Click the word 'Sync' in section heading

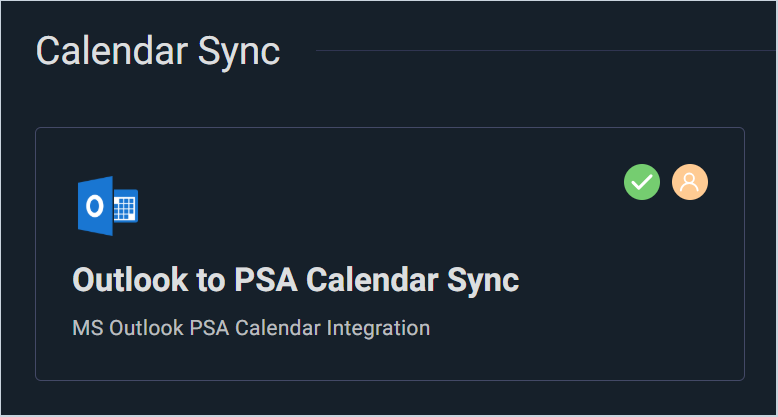coord(242,51)
